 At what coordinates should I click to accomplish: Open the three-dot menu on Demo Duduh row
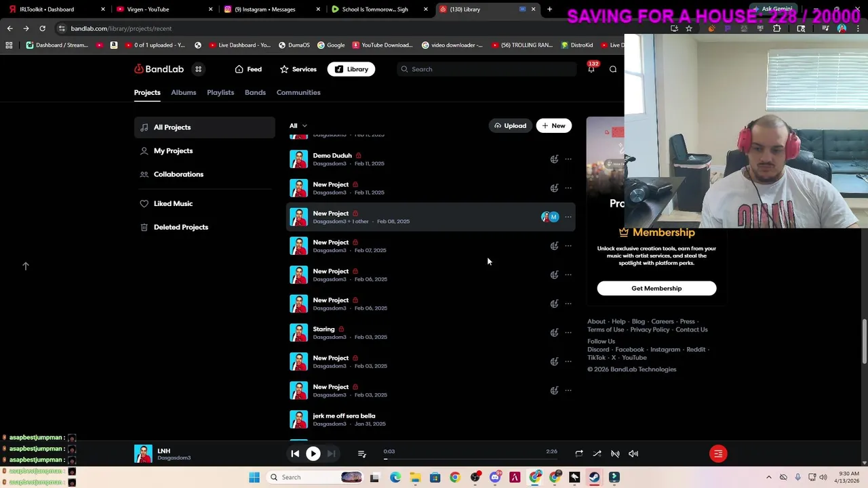pyautogui.click(x=568, y=159)
